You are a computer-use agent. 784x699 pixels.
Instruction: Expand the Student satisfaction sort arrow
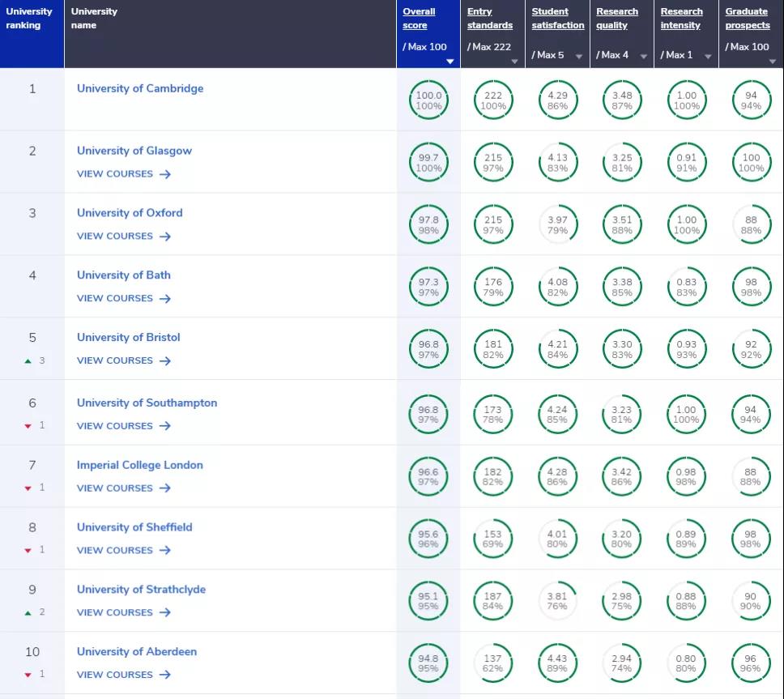coord(579,57)
